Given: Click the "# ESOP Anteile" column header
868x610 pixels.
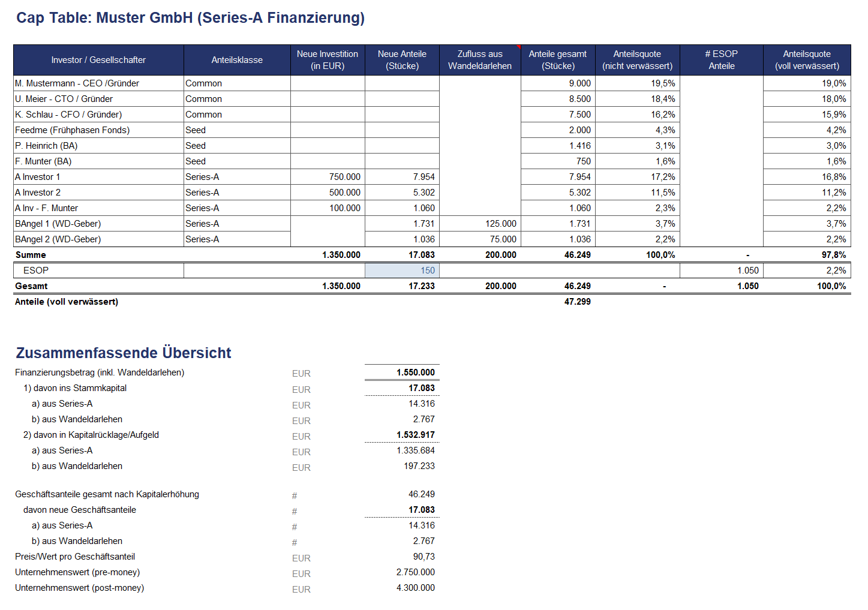Looking at the screenshot, I should (x=721, y=60).
